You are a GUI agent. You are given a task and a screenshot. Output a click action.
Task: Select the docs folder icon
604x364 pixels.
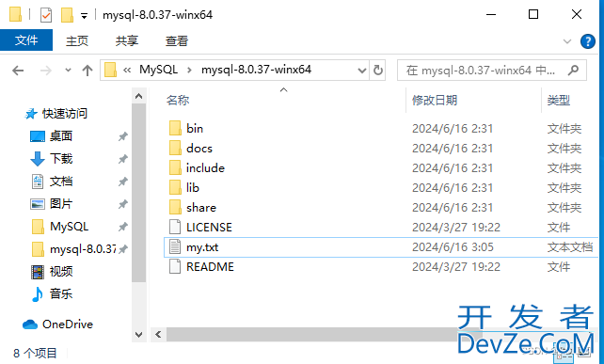175,149
